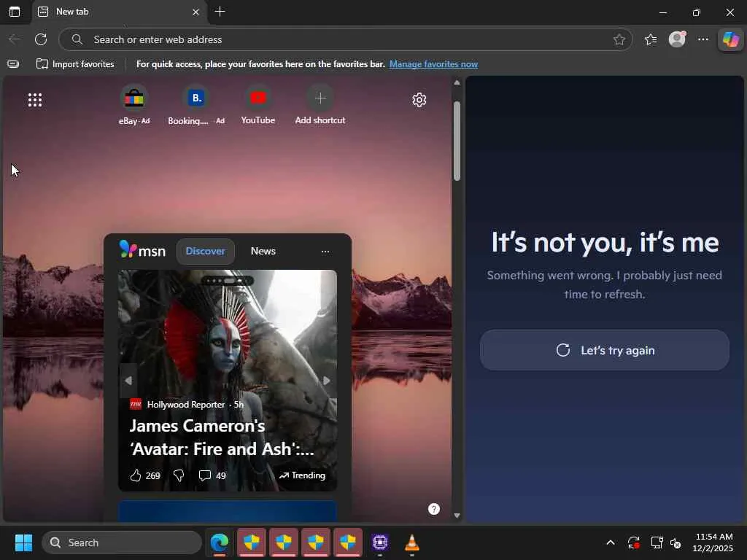
Task: Open the Avatar: Fire and Ash article
Action: [x=222, y=437]
